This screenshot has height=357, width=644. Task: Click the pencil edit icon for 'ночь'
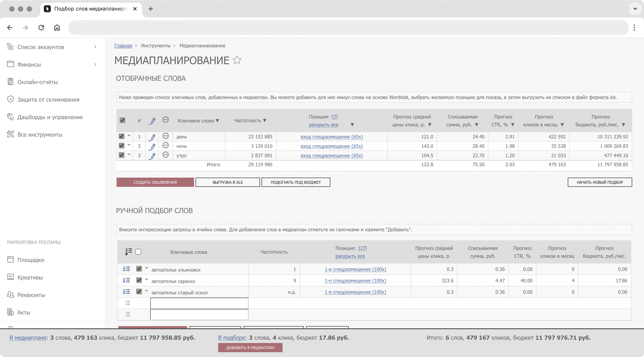tap(152, 146)
